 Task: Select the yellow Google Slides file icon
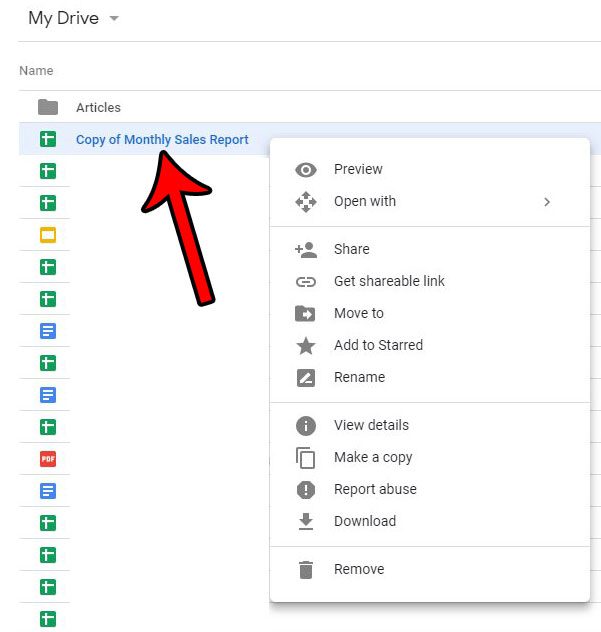pyautogui.click(x=47, y=235)
